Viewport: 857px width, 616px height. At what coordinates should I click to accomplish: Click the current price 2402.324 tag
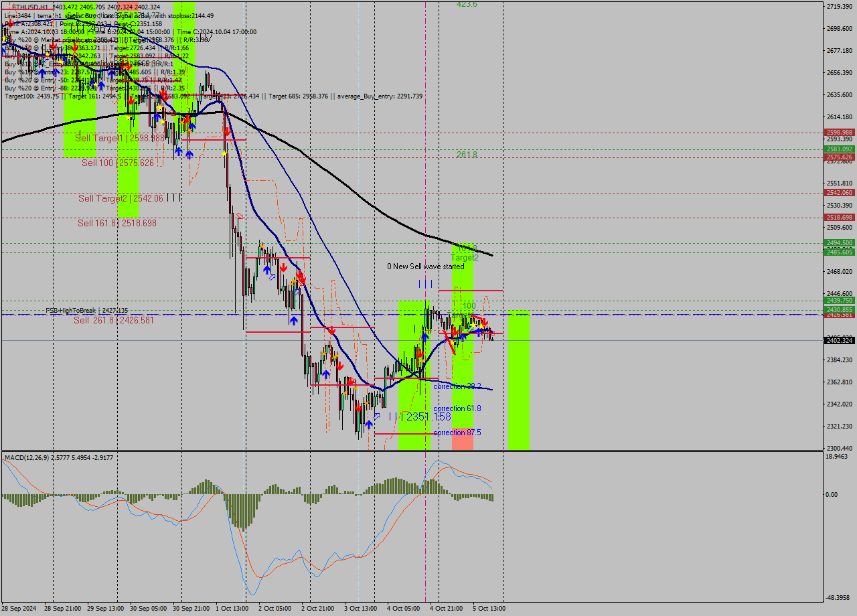coord(840,341)
